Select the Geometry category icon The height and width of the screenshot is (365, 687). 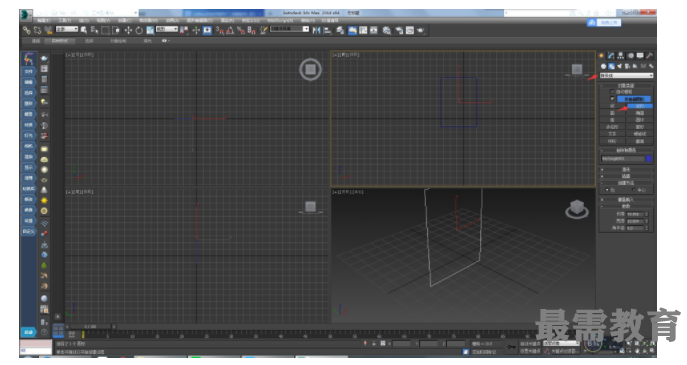click(x=603, y=66)
